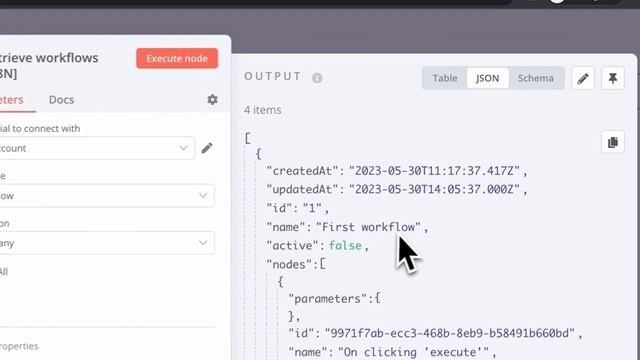Switch output view to Schema
The image size is (640, 360).
pyautogui.click(x=536, y=78)
